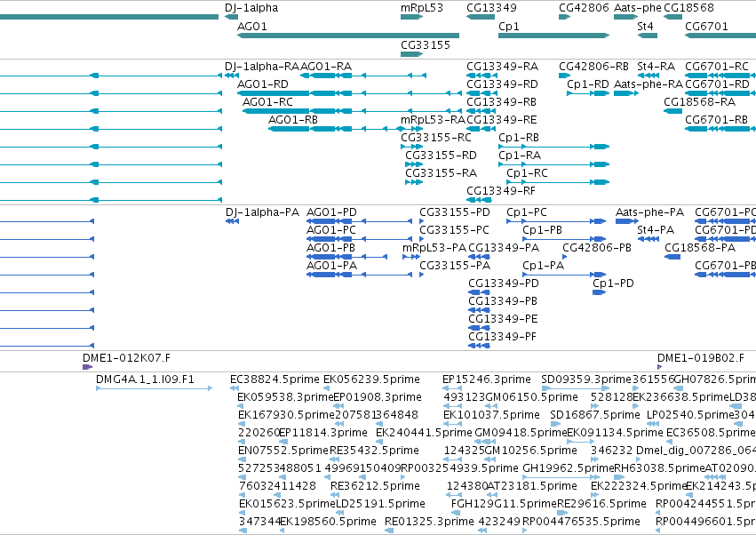Click CDS feature AGO1-PB
756x535 pixels.
[x=347, y=257]
